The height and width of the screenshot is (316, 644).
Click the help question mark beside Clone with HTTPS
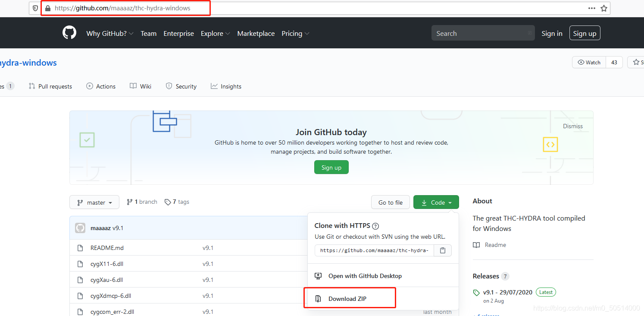375,226
